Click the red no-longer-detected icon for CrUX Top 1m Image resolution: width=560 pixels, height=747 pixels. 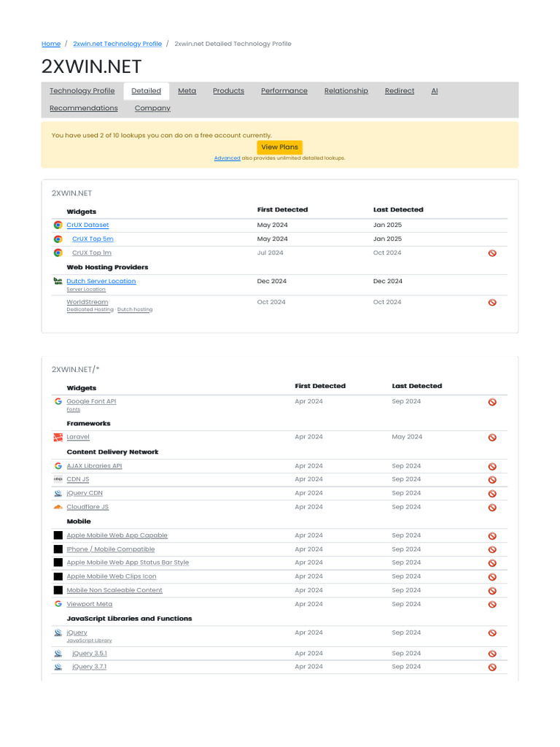click(x=492, y=253)
